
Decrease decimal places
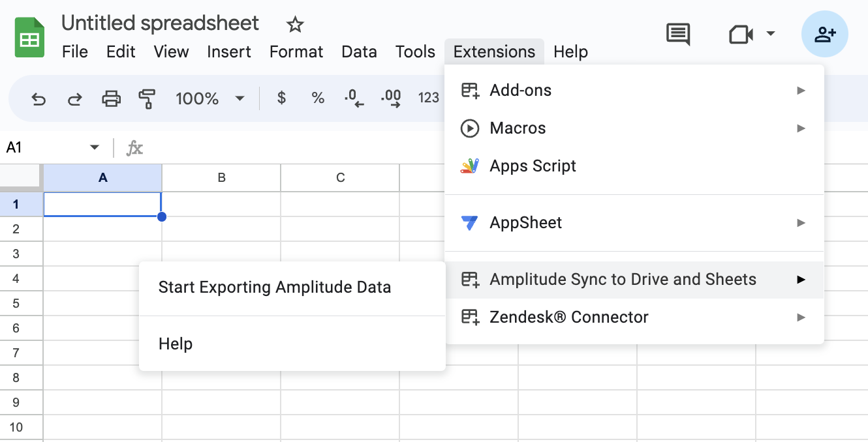[x=354, y=98]
